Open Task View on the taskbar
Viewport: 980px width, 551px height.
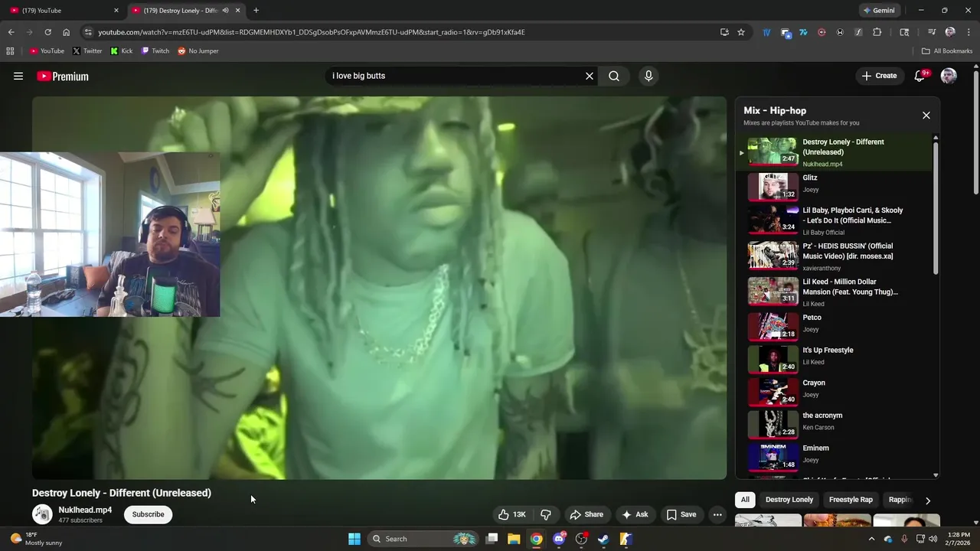pos(492,539)
